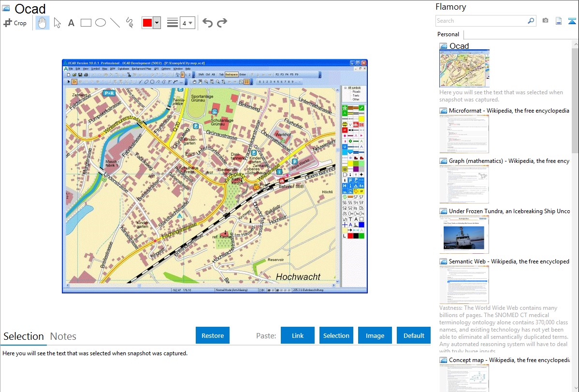Click icon beside Graph (mathematics) title

coord(443,161)
